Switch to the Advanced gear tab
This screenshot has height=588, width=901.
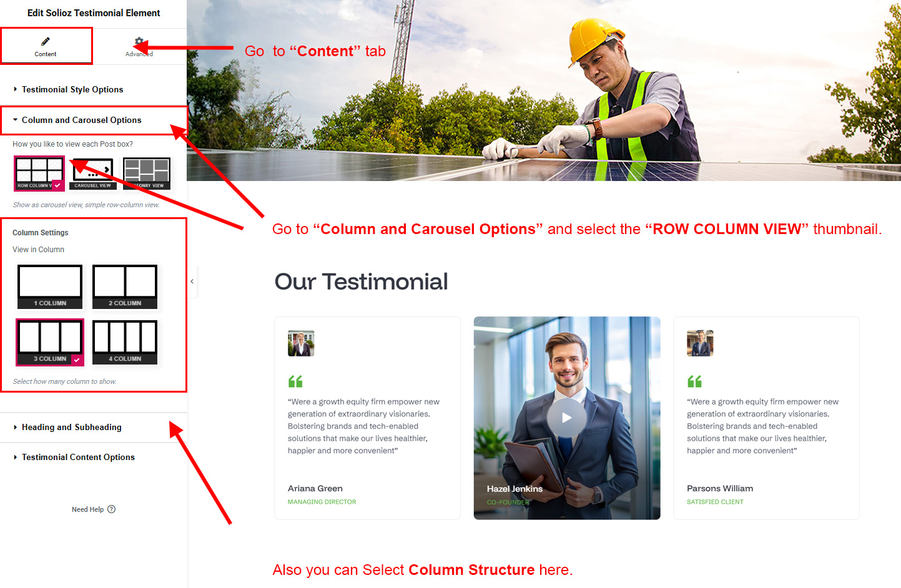point(139,46)
